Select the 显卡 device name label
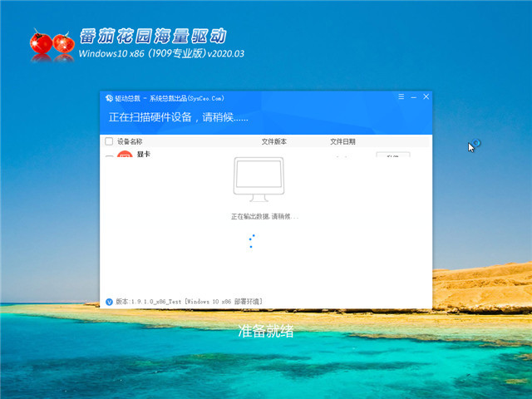This screenshot has width=532, height=399. pyautogui.click(x=144, y=155)
